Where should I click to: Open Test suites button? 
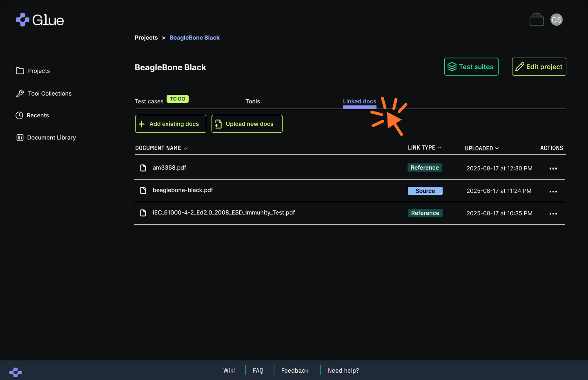pos(471,67)
